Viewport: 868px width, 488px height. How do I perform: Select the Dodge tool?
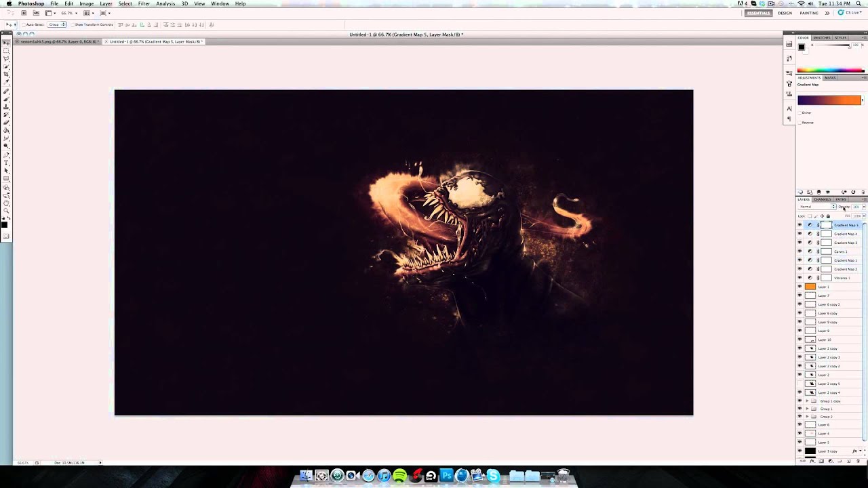click(6, 145)
